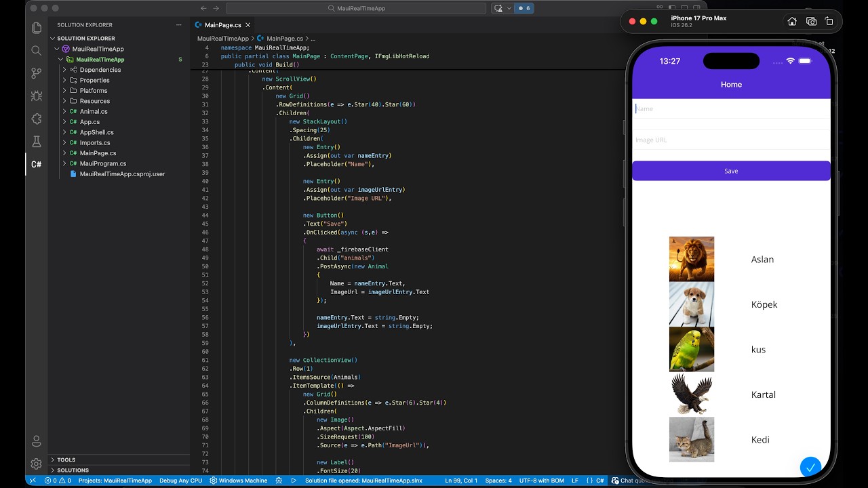
Task: Tap the Kedi cat image in the simulator
Action: pos(692,439)
